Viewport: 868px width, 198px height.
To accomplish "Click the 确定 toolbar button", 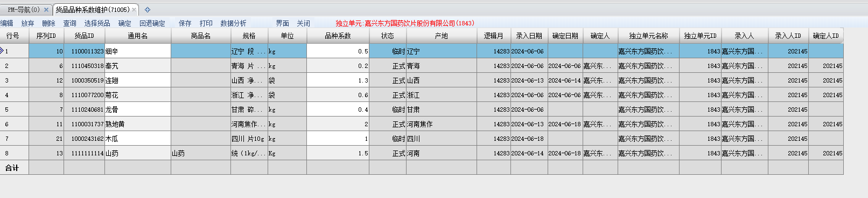I will click(x=125, y=23).
